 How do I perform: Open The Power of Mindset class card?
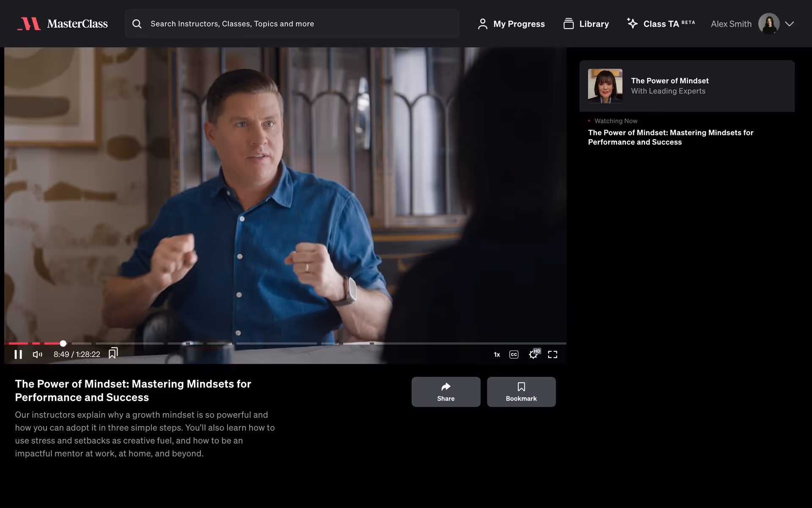686,86
